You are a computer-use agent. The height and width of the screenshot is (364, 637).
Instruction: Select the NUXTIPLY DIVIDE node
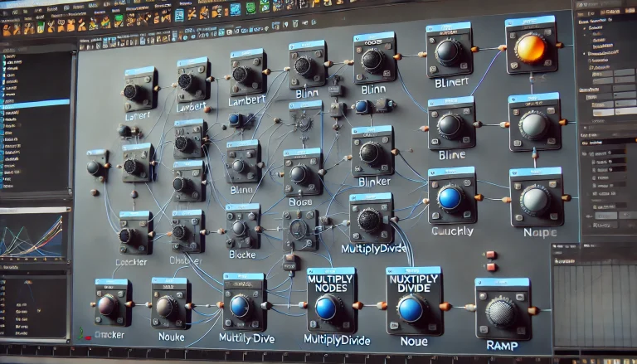click(411, 308)
